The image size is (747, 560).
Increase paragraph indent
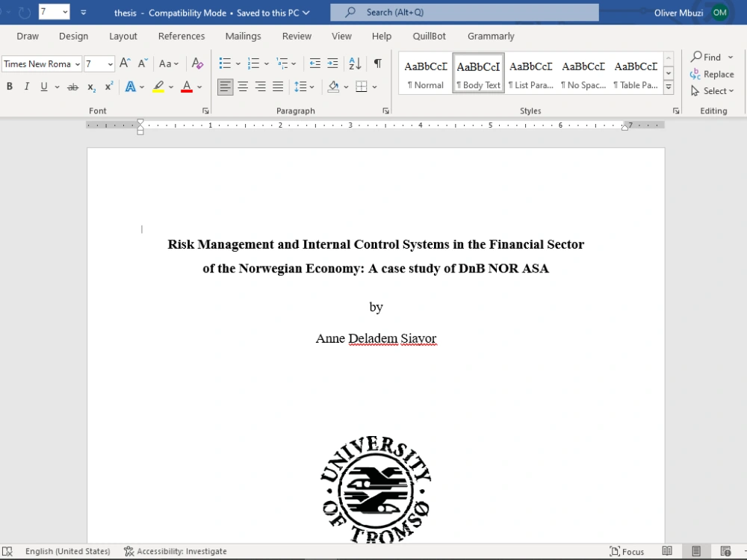tap(332, 63)
